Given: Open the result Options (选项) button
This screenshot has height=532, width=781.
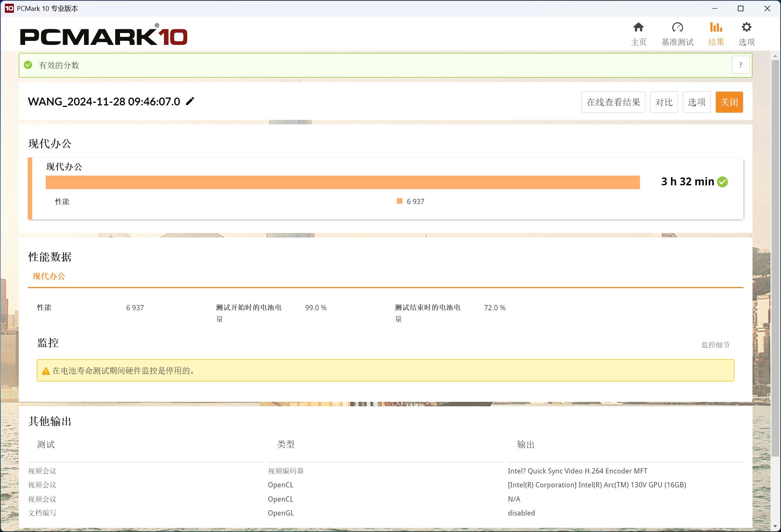Looking at the screenshot, I should pos(696,102).
